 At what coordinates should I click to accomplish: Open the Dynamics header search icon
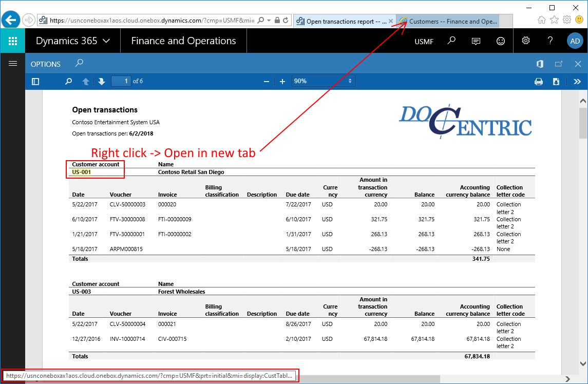[x=451, y=41]
